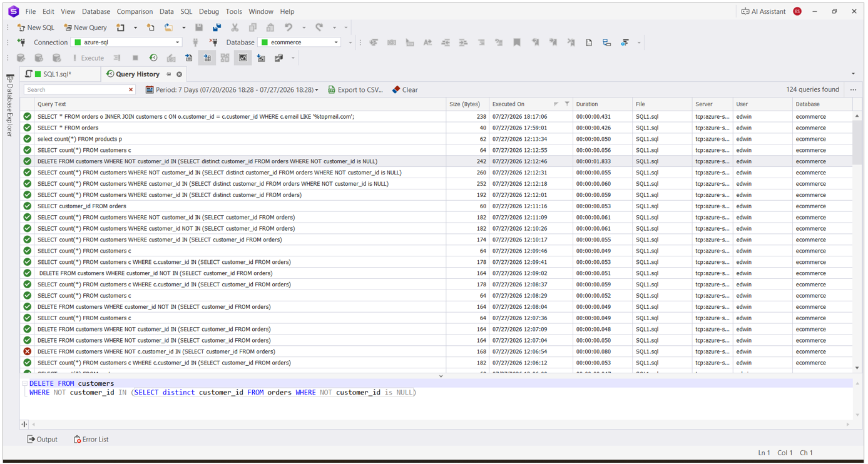Click the sort icon in Executed On header
The image size is (868, 464).
tap(556, 104)
